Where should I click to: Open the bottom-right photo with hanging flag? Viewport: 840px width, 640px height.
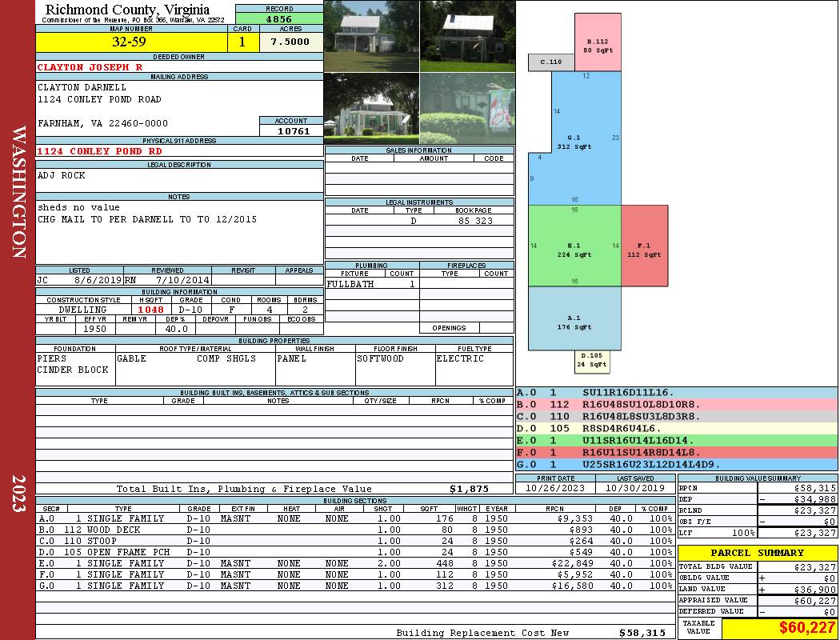468,109
